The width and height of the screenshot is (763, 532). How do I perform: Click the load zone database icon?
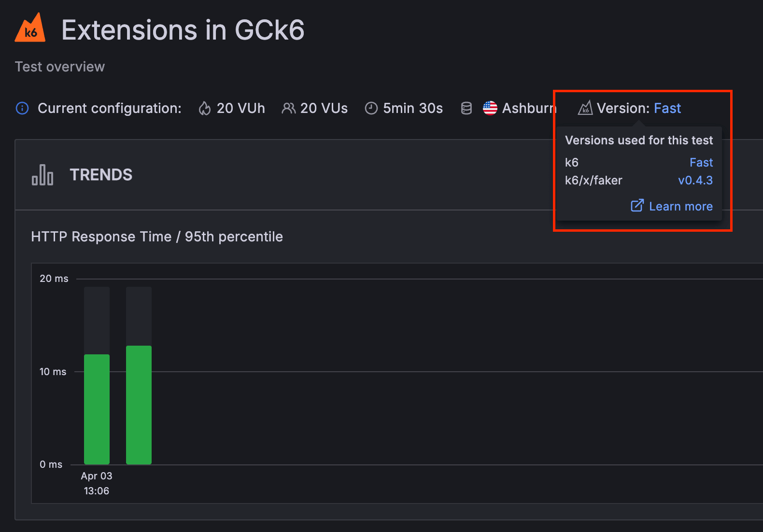(x=466, y=108)
